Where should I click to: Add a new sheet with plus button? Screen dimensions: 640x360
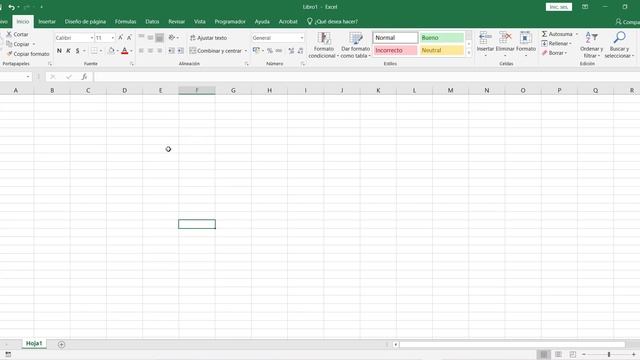point(61,344)
